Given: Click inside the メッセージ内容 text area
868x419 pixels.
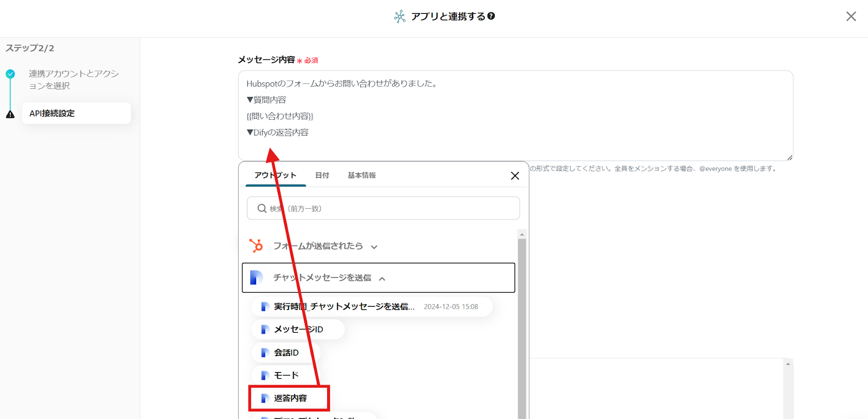Looking at the screenshot, I should point(515,115).
